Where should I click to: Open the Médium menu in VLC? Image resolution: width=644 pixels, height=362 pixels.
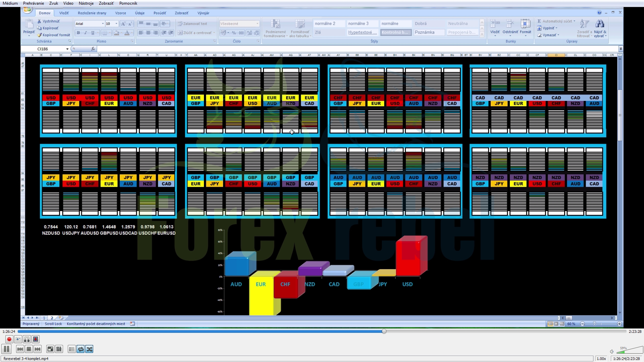(x=10, y=3)
